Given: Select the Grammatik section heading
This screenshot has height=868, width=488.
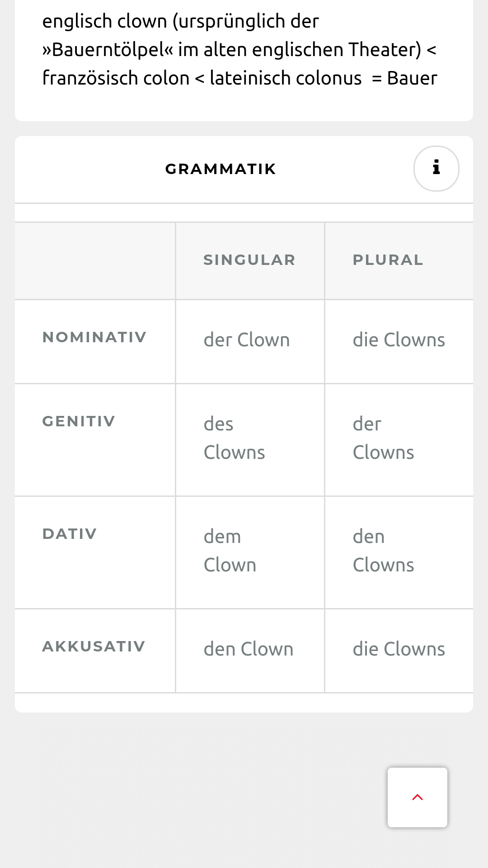Looking at the screenshot, I should click(x=221, y=169).
